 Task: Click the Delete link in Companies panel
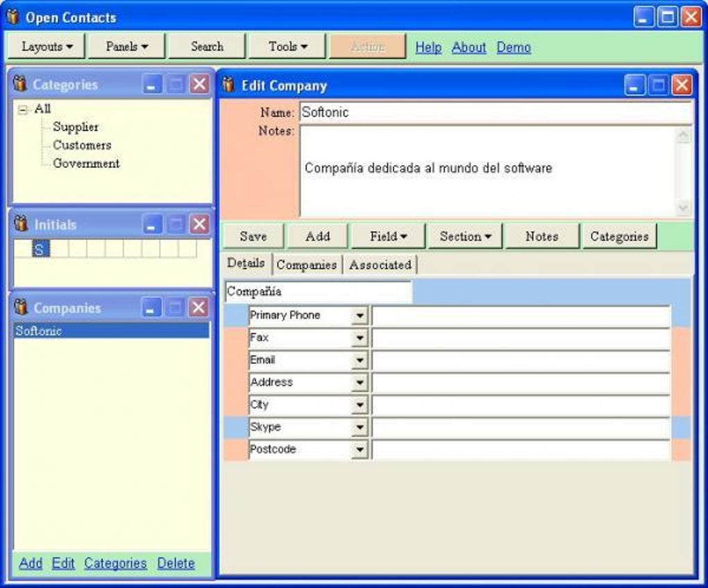[176, 563]
